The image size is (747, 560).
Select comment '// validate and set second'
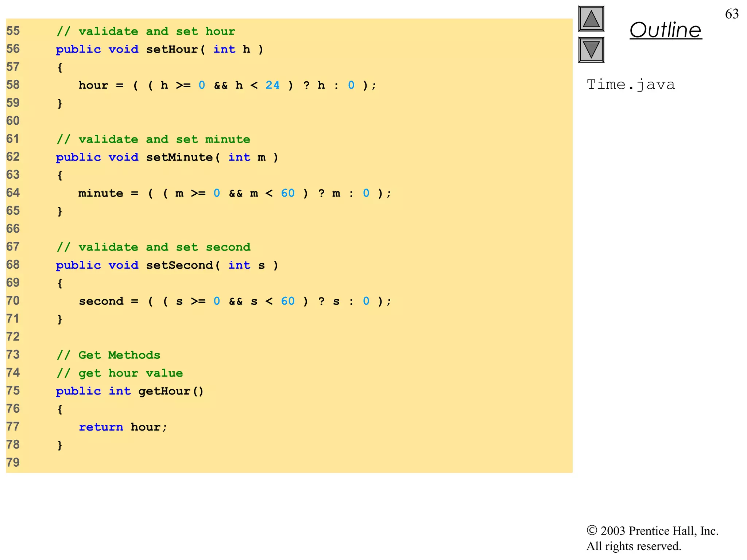(x=153, y=247)
